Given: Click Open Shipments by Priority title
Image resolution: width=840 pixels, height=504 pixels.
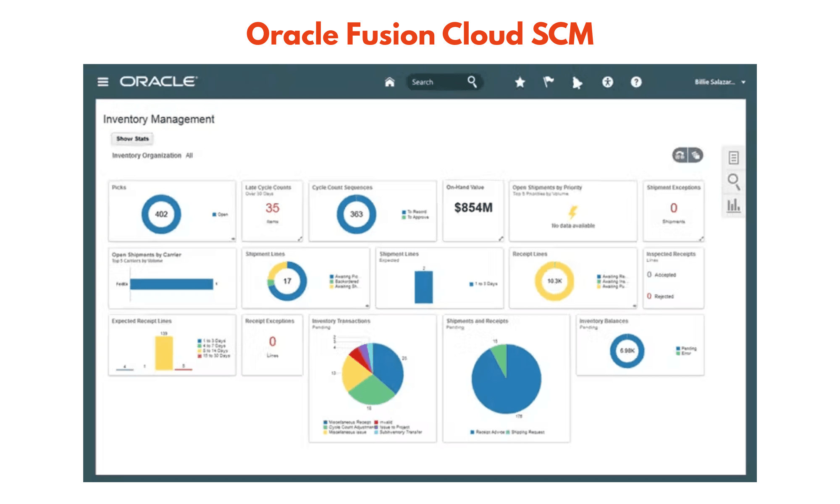Looking at the screenshot, I should click(x=547, y=187).
